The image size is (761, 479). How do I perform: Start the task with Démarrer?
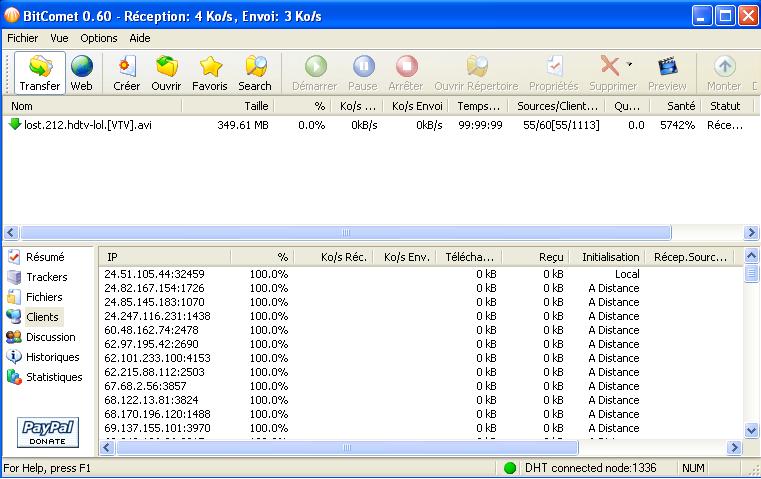pos(315,73)
